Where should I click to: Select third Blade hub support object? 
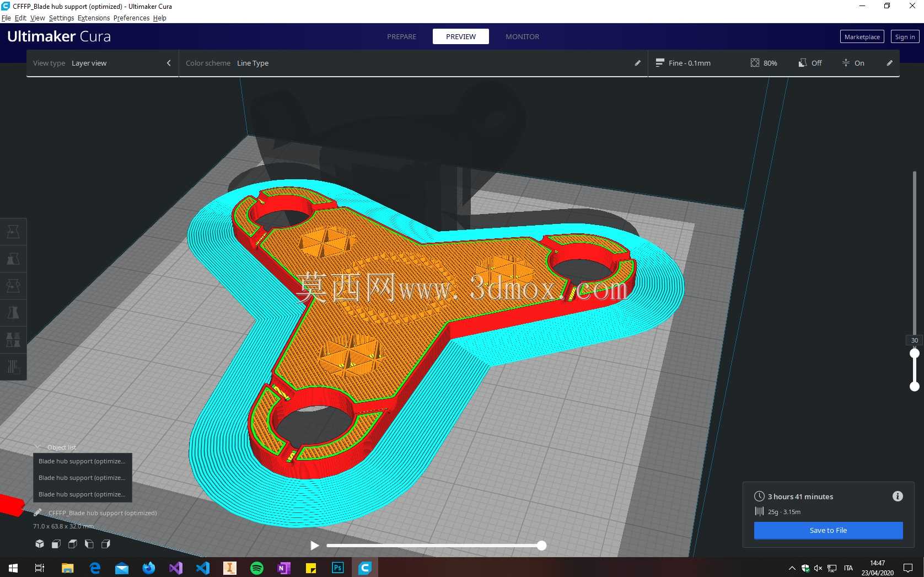tap(82, 494)
